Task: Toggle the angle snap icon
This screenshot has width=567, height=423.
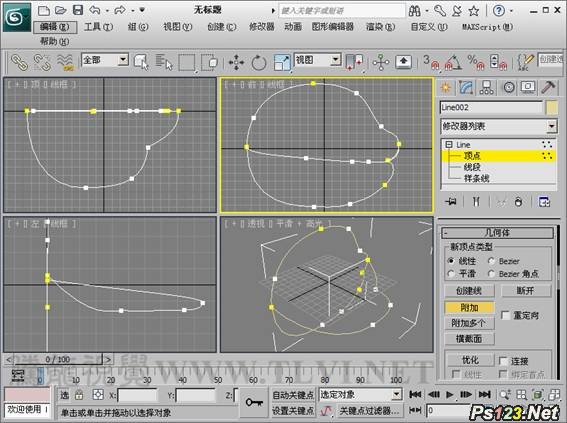Action: (453, 62)
